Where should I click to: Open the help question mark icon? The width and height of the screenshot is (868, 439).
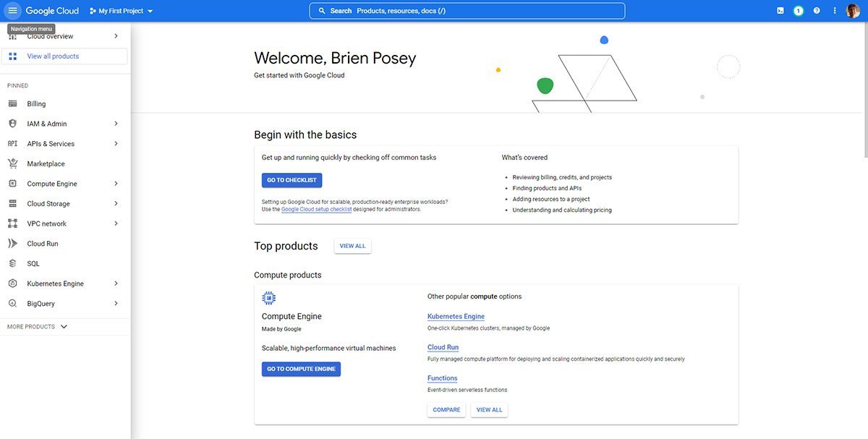(x=817, y=11)
